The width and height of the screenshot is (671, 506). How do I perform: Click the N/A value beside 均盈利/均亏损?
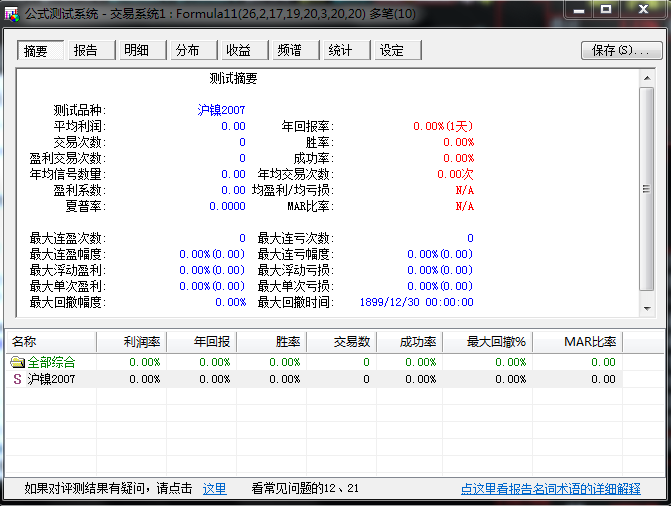click(x=465, y=190)
